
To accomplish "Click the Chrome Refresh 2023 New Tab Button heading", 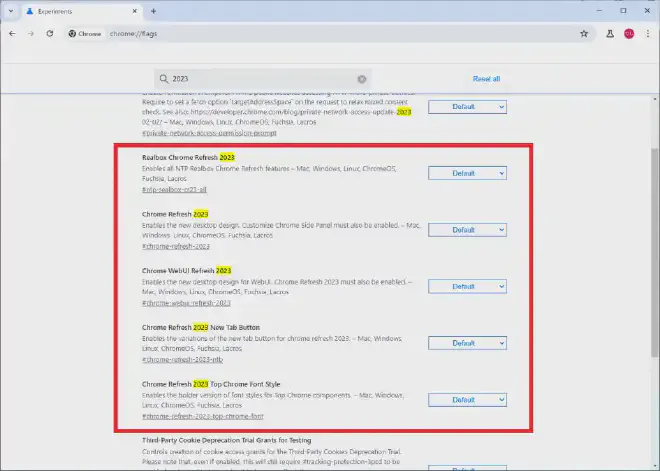I will 201,327.
